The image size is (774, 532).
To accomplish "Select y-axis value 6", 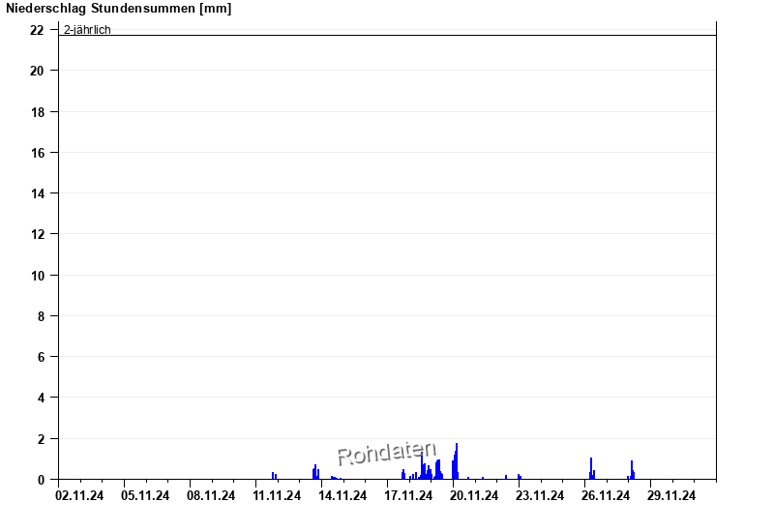I will point(41,357).
